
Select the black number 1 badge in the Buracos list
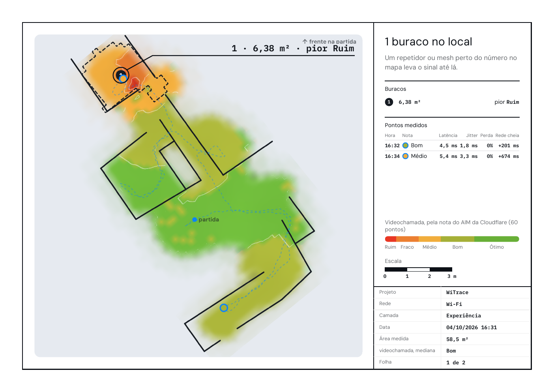(389, 102)
